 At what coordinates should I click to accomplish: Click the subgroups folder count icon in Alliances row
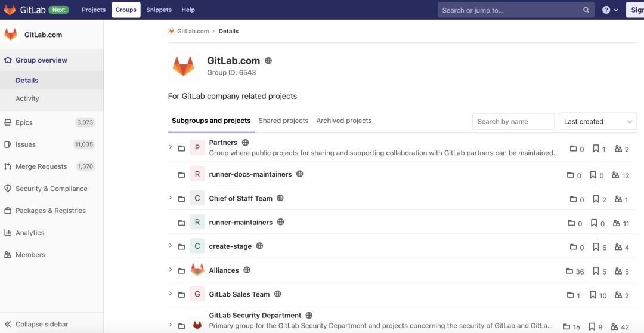coord(569,271)
